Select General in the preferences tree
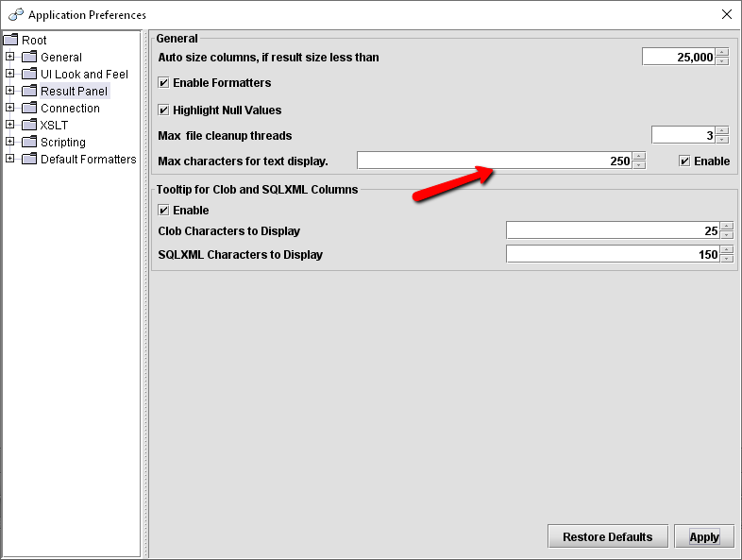Viewport: 742px width, 560px height. (x=61, y=58)
